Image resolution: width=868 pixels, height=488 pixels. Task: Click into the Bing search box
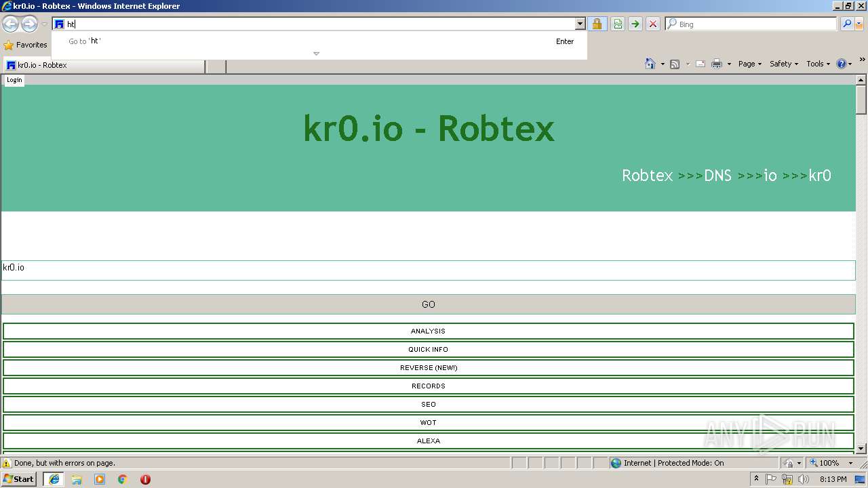pos(751,24)
